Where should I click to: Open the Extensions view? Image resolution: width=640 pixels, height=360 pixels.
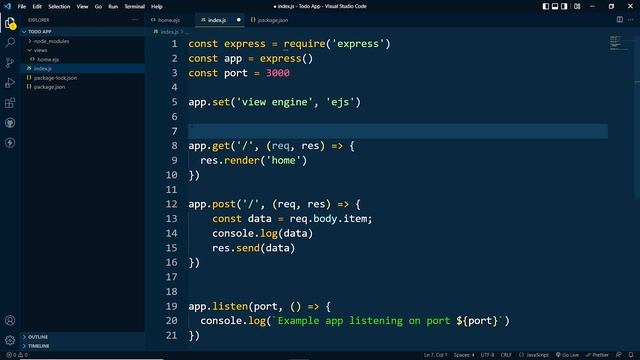(x=10, y=102)
